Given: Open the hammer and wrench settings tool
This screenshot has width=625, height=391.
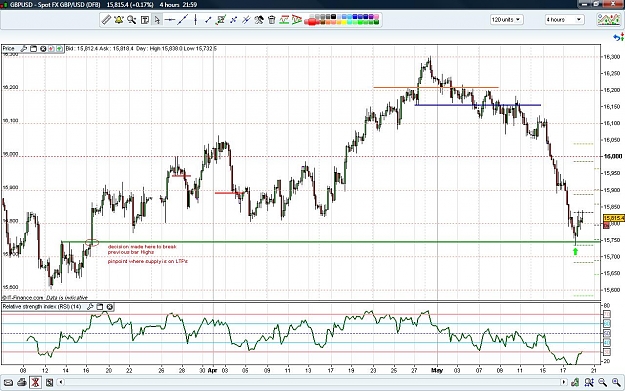Looking at the screenshot, I should click(259, 20).
